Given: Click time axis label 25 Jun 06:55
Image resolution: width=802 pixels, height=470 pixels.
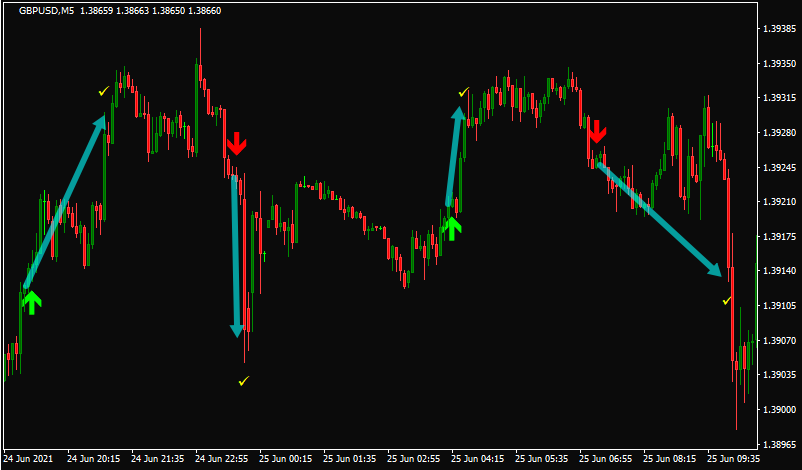Looking at the screenshot, I should (x=605, y=459).
